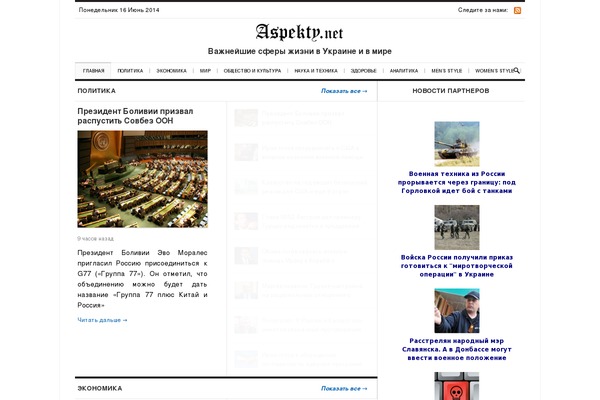Open the red skull key thumbnail
Screen dimensions: 600x400
point(457,386)
